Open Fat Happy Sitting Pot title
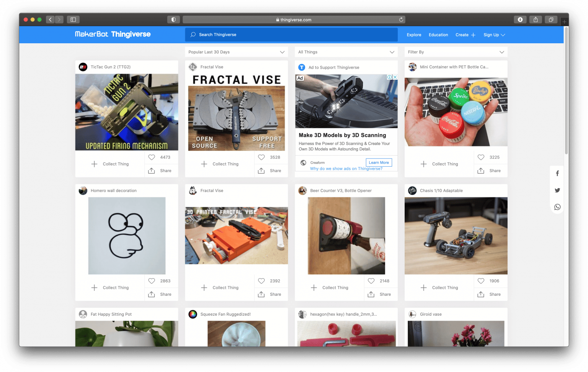The image size is (588, 372). [x=111, y=314]
